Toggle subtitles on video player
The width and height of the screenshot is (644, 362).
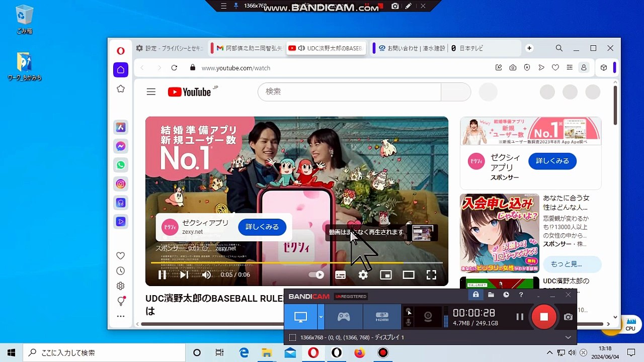point(341,275)
